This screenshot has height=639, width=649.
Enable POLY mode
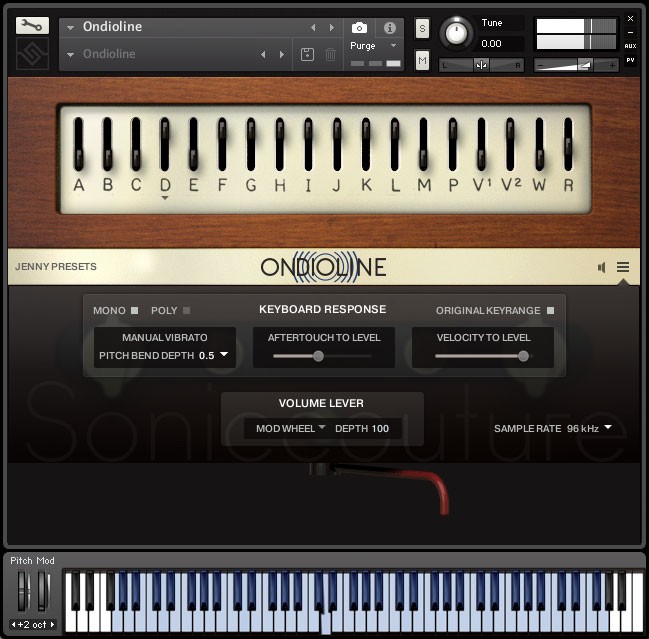tap(187, 310)
